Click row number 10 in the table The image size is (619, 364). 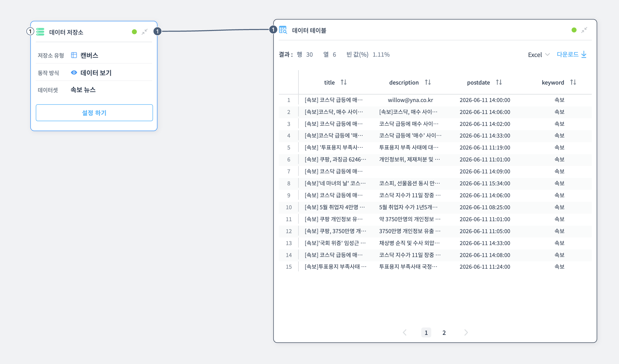click(x=289, y=207)
